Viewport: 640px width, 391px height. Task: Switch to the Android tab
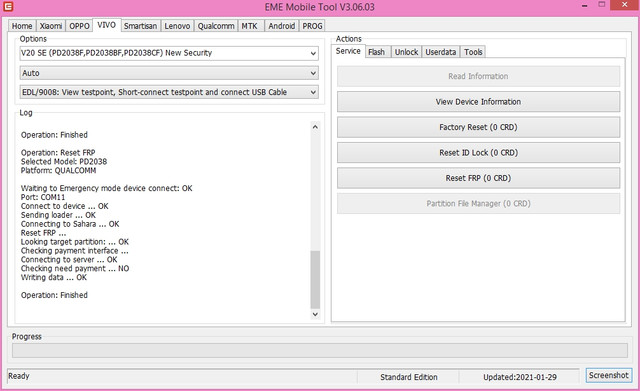(282, 26)
